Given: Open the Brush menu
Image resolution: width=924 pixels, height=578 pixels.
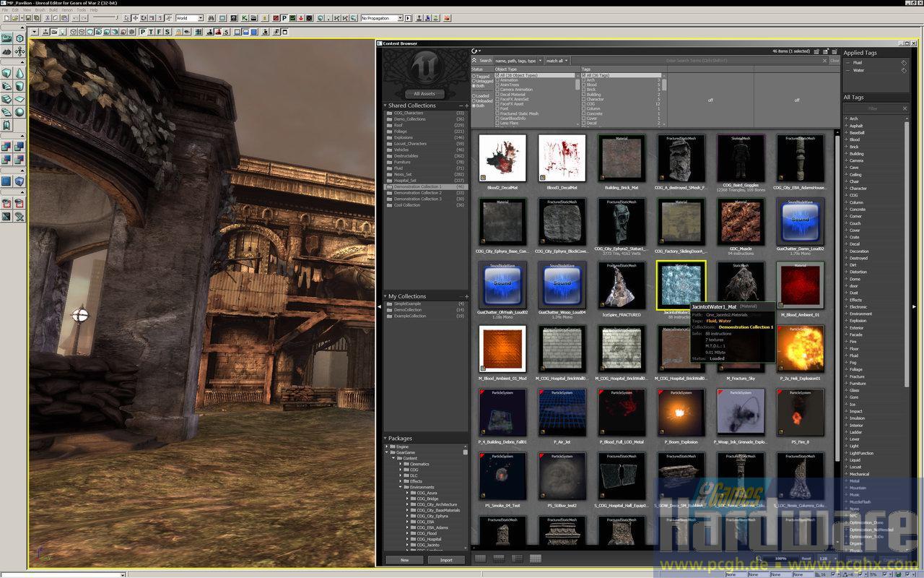Looking at the screenshot, I should tap(40, 10).
